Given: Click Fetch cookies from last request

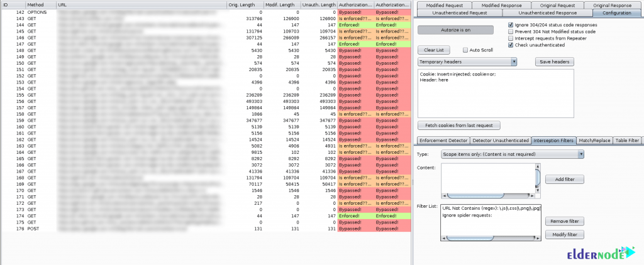Looking at the screenshot, I should (458, 125).
